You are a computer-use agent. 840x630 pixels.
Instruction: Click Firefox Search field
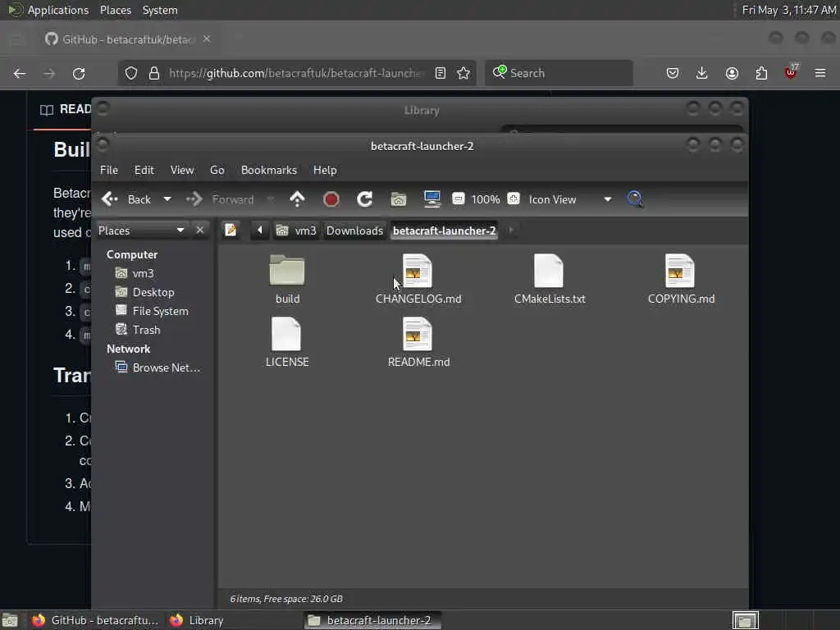click(x=559, y=73)
